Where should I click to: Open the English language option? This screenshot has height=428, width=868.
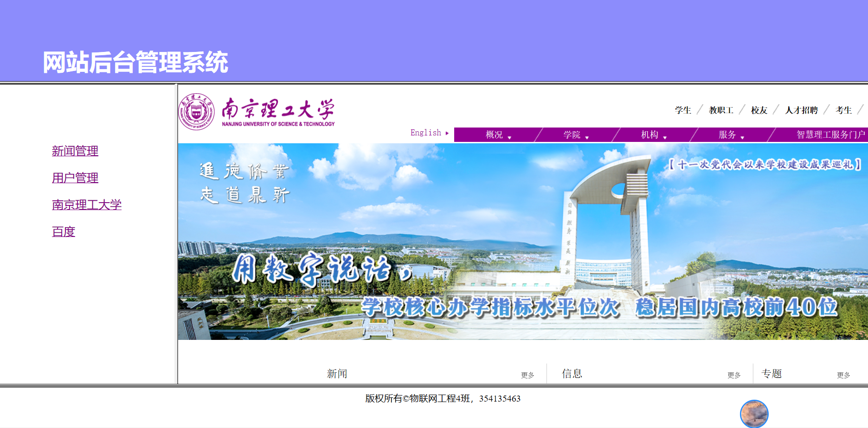tap(425, 133)
